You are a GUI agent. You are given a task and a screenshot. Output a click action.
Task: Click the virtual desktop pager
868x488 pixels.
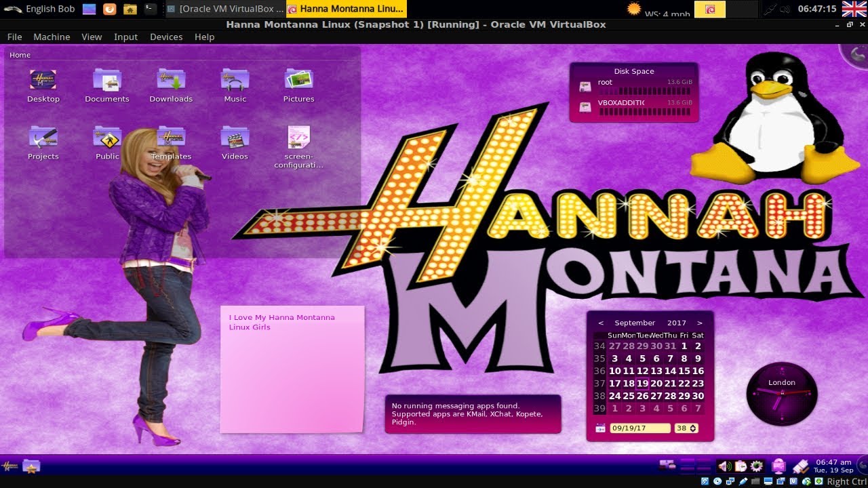coord(695,466)
